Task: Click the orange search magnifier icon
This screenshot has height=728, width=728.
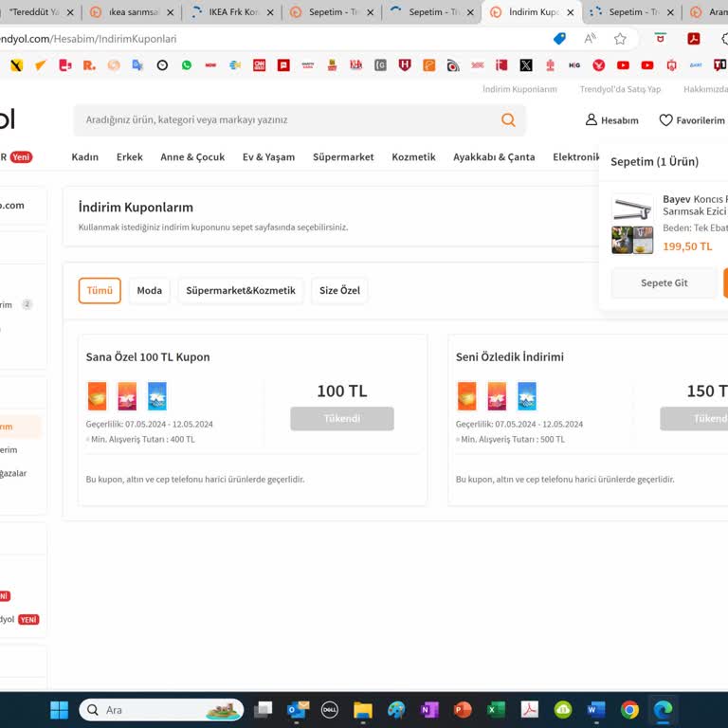Action: (508, 119)
